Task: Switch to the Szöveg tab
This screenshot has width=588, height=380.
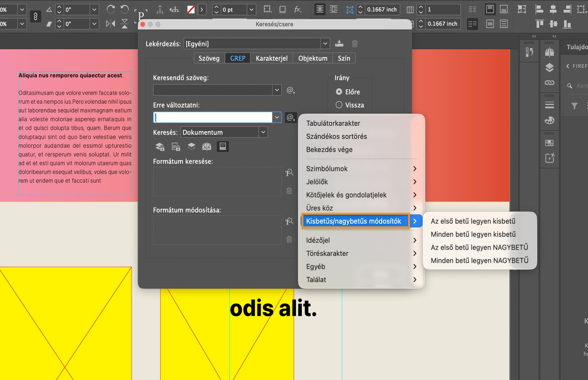Action: (x=209, y=58)
